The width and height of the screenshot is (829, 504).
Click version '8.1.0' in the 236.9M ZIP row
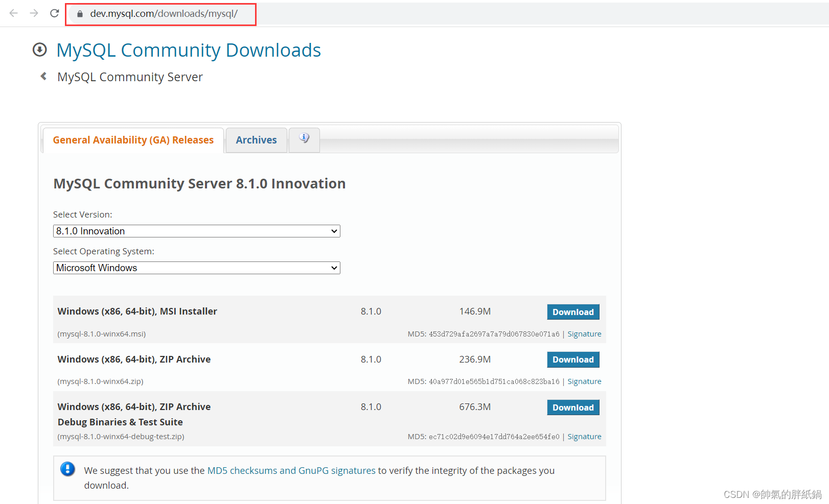[x=371, y=359]
